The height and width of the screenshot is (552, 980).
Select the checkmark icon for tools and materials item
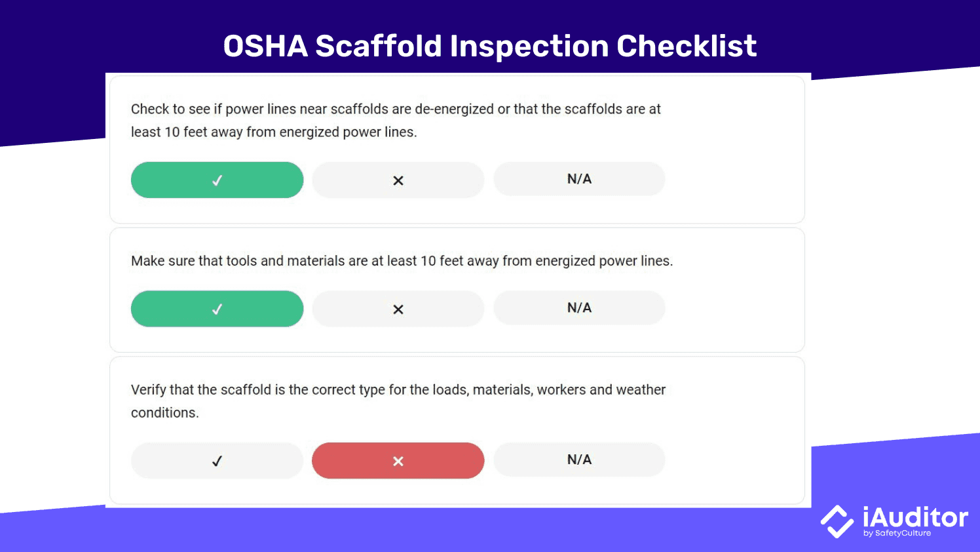pyautogui.click(x=217, y=308)
